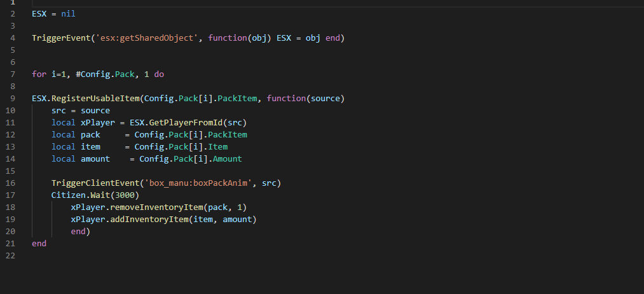Click 'Amount' property on line 14
Image resolution: width=644 pixels, height=294 pixels.
pos(227,158)
